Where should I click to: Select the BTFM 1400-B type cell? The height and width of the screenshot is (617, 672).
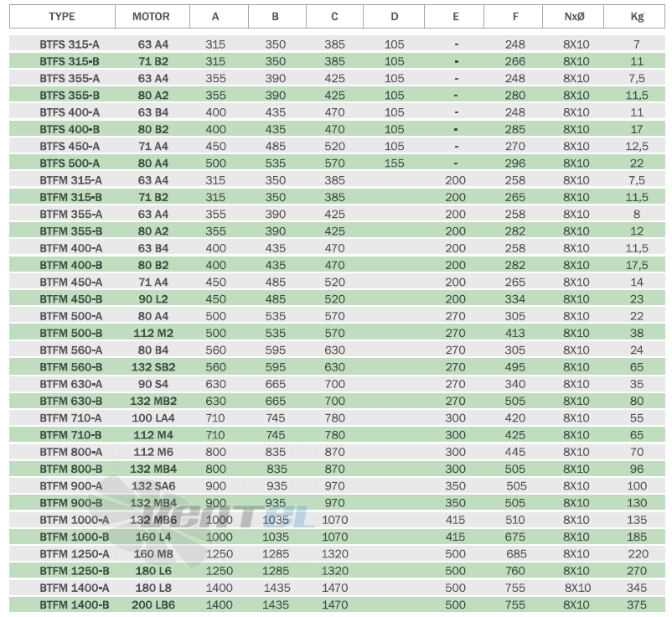74,604
